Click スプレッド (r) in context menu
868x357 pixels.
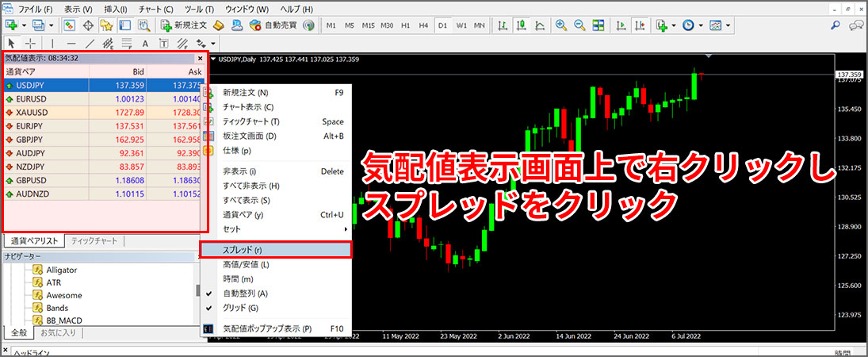(276, 250)
